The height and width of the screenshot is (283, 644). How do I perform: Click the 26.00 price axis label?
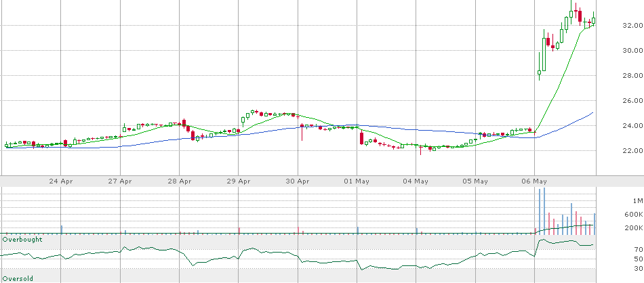pos(632,100)
